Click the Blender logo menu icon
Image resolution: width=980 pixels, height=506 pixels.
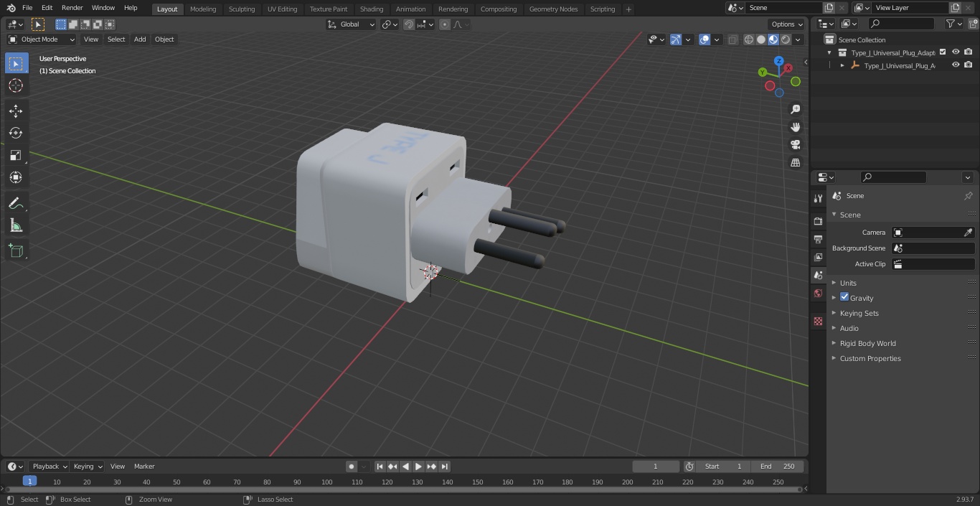(x=11, y=8)
